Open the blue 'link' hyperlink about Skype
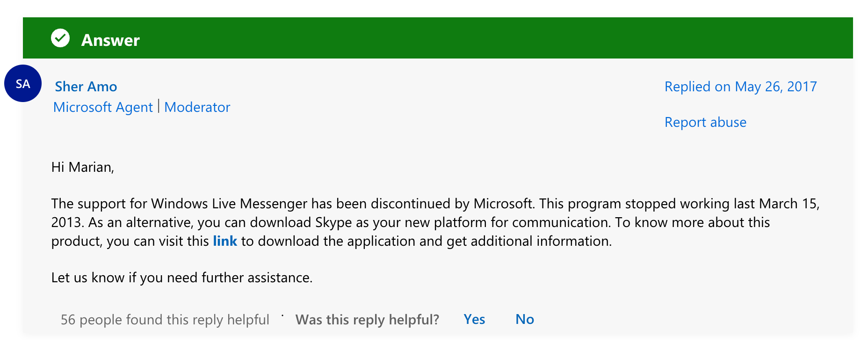Screen dimensions: 868x352 coord(225,241)
